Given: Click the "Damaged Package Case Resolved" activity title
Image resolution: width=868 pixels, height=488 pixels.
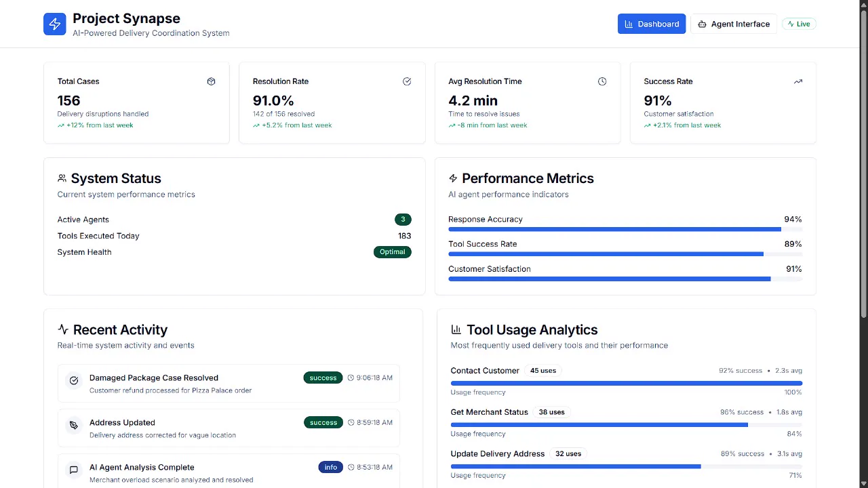Looking at the screenshot, I should pyautogui.click(x=154, y=378).
